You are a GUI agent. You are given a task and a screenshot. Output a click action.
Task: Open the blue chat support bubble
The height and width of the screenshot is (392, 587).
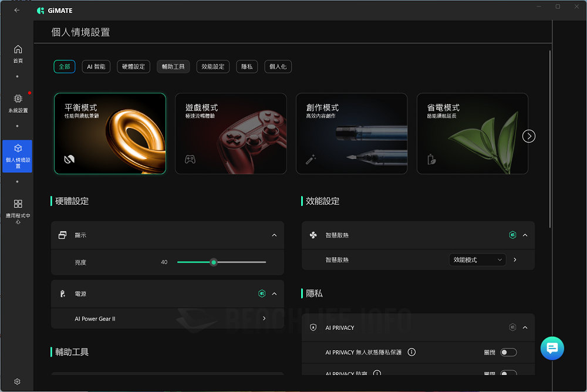(552, 348)
